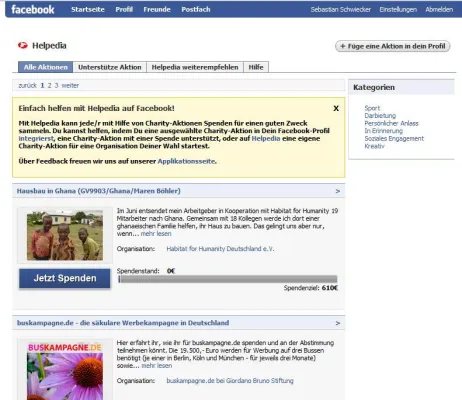Click the Helpedia link in the info text

266,139
